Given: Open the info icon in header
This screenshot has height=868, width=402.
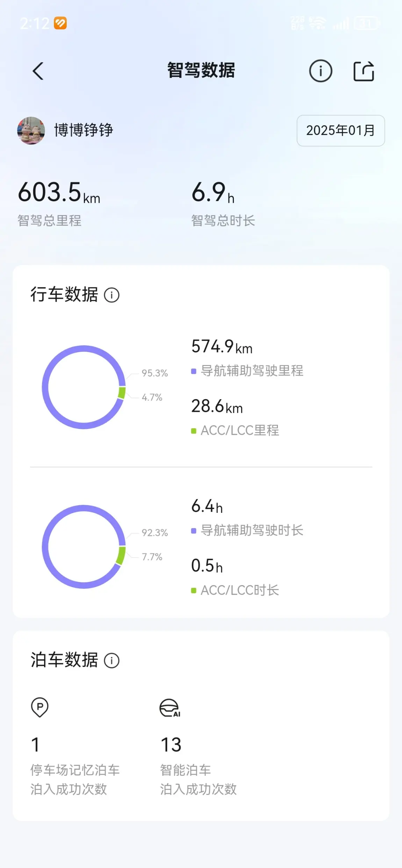Looking at the screenshot, I should click(321, 71).
